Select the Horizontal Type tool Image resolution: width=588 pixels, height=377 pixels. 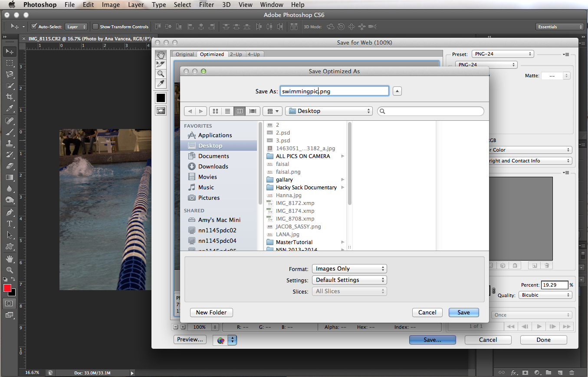pos(9,224)
